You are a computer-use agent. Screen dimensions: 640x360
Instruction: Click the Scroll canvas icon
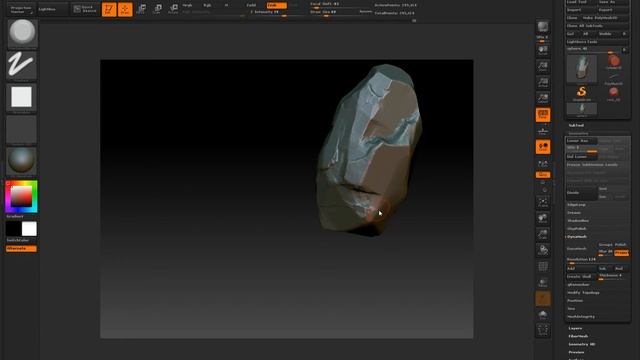coord(543,51)
